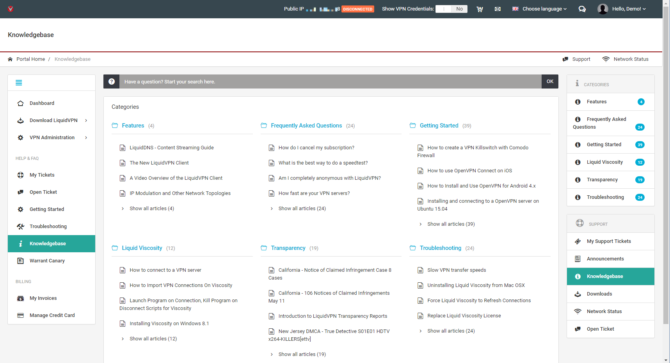The height and width of the screenshot is (363, 670).
Task: Click the Features count badge in Categories panel
Action: coord(641,102)
